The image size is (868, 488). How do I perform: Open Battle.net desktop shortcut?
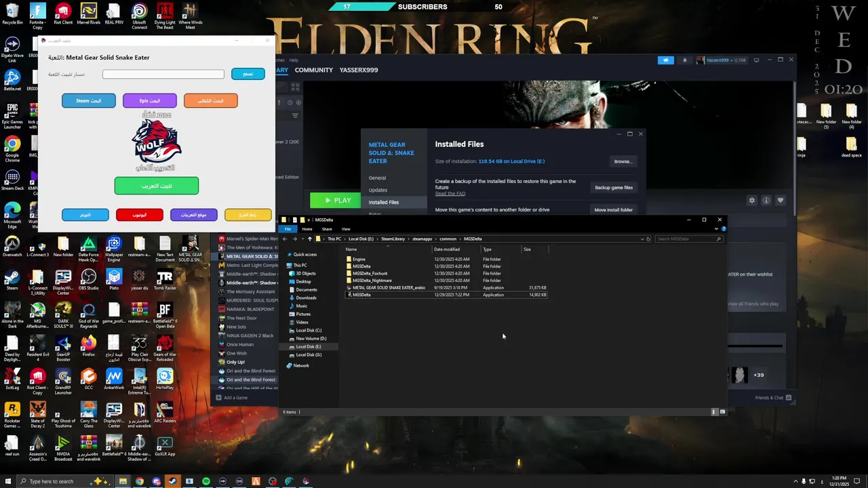tap(12, 81)
